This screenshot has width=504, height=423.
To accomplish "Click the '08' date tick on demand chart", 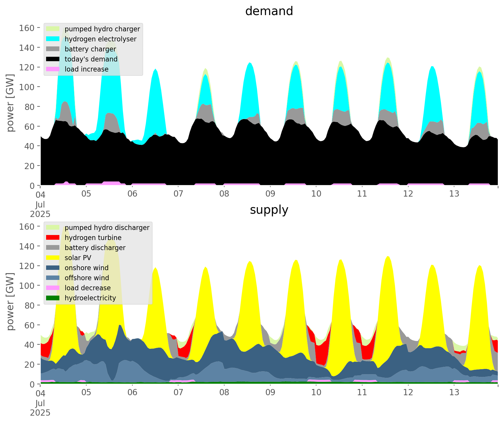I will pyautogui.click(x=224, y=194).
